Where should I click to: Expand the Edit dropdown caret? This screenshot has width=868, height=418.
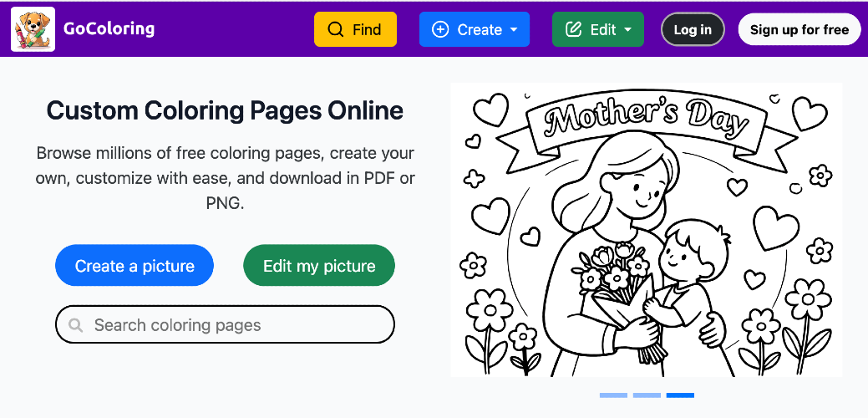click(627, 29)
